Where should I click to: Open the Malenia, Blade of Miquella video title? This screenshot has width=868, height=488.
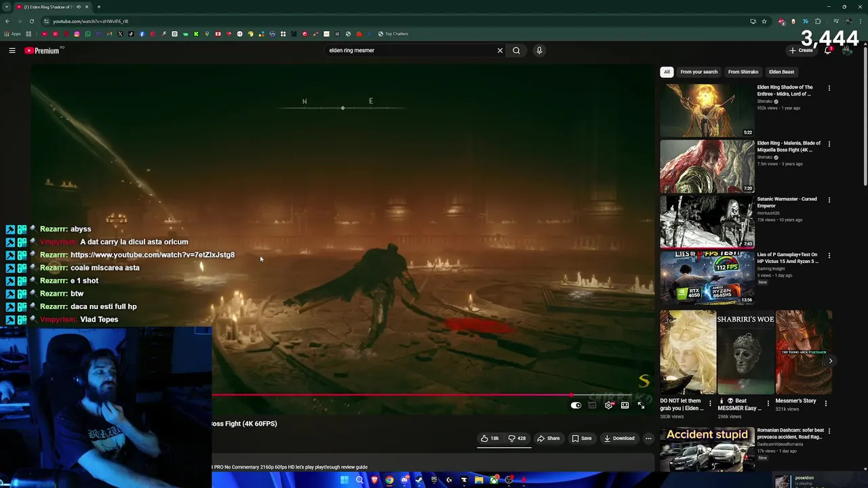pyautogui.click(x=789, y=146)
